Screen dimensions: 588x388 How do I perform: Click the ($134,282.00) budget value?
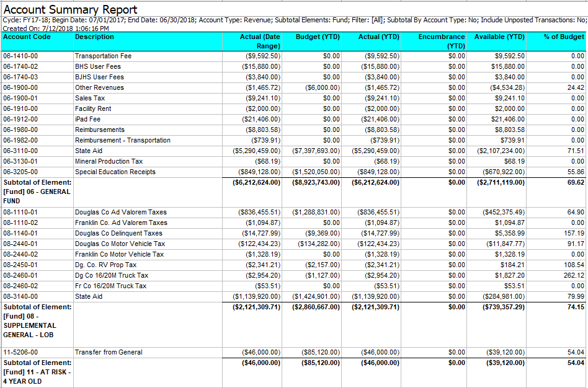click(319, 244)
